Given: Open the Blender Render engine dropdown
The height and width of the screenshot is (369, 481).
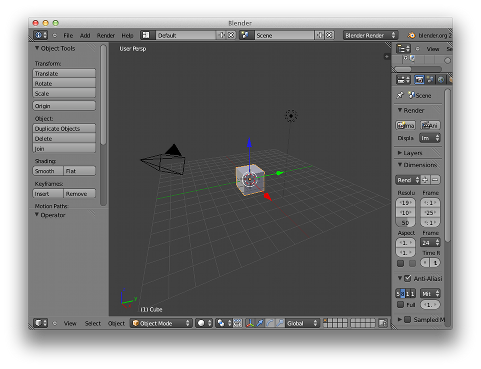Looking at the screenshot, I should [370, 35].
